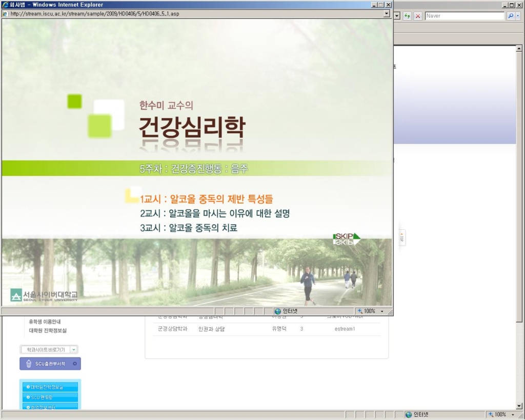Select 3교시 알코올 중독의 치료

[x=189, y=228]
